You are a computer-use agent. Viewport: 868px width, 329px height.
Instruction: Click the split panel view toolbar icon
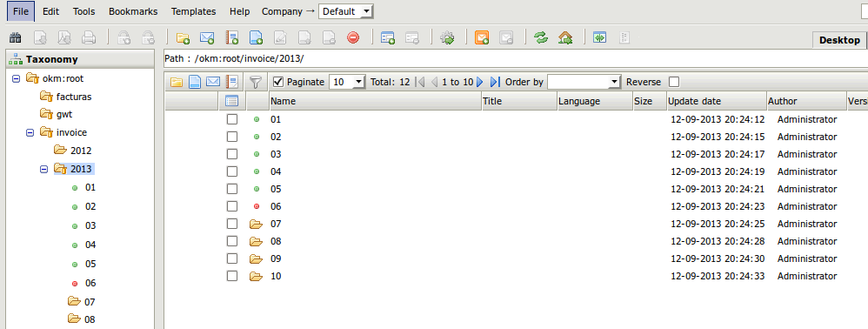click(x=599, y=37)
